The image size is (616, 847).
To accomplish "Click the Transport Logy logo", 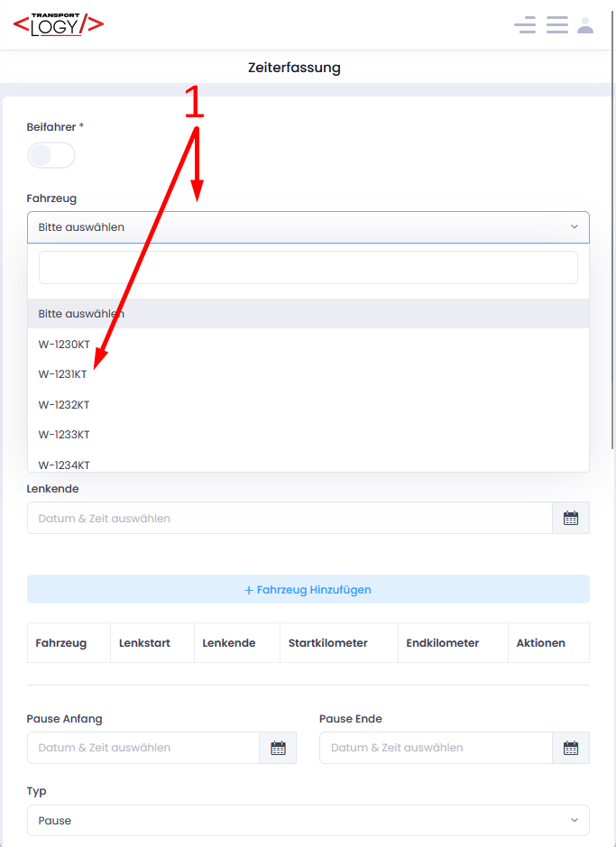I will point(59,24).
